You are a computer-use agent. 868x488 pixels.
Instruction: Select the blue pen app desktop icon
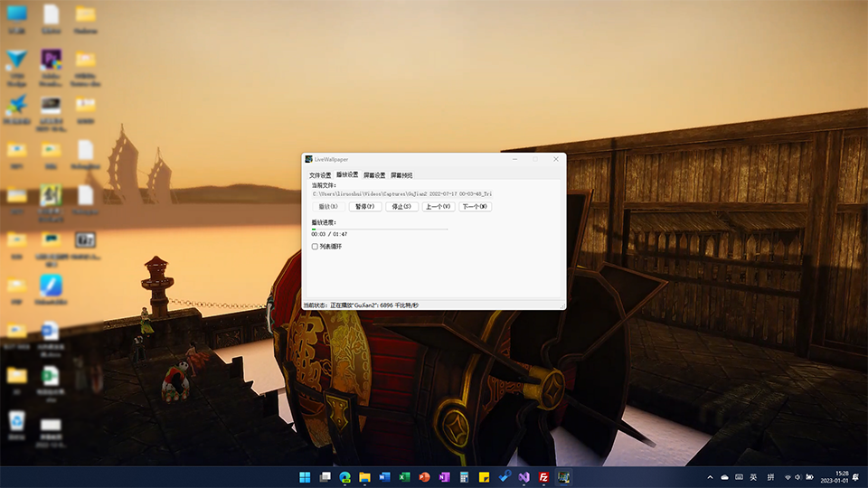(51, 290)
